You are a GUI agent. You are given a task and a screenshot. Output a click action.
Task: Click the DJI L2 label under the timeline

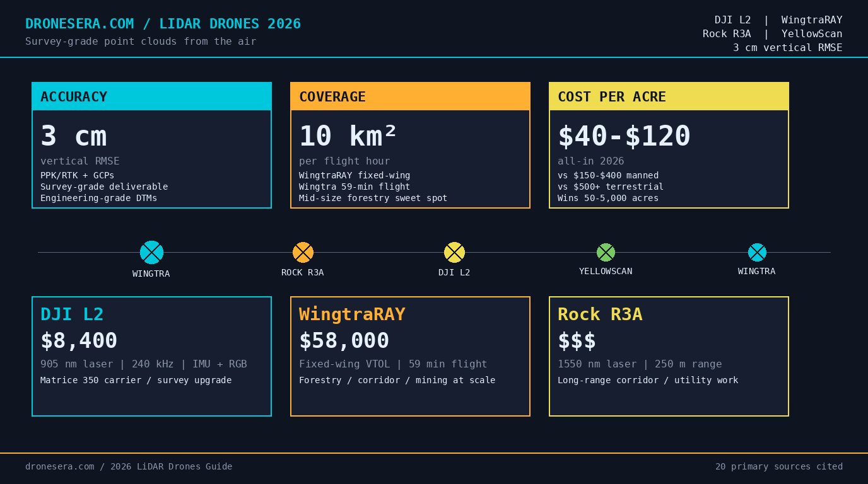click(x=454, y=272)
